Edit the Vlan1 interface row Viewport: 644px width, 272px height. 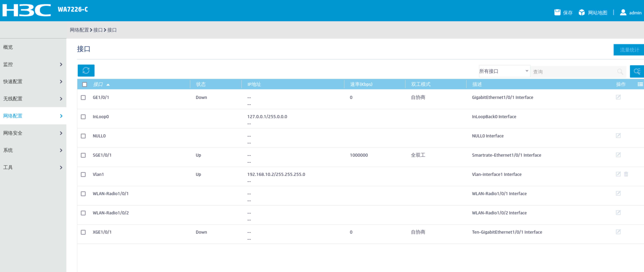click(618, 174)
